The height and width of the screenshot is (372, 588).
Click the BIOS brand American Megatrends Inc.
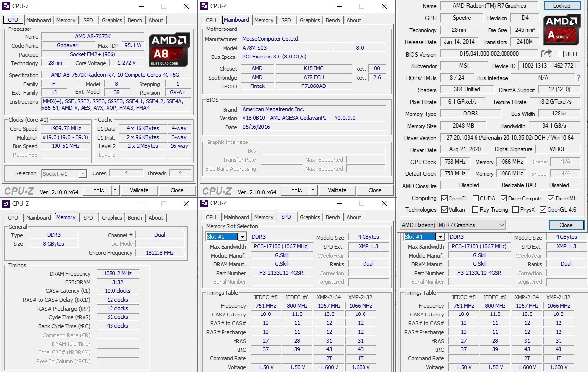tap(313, 109)
